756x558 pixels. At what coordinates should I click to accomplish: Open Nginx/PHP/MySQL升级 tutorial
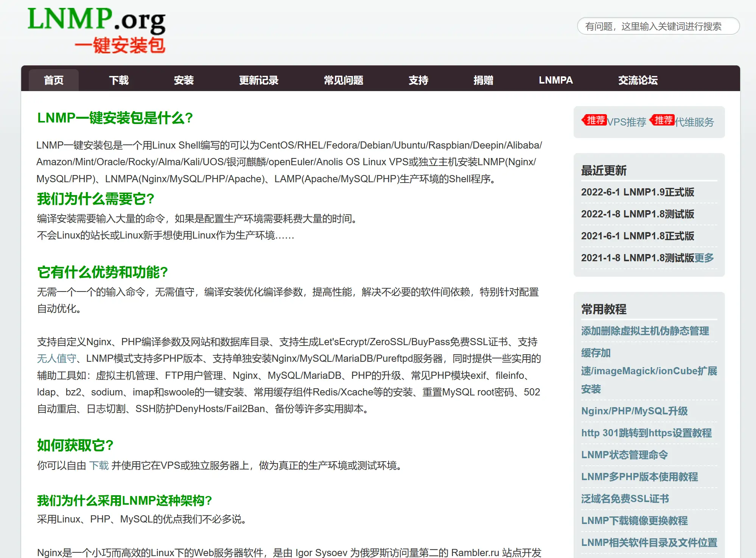tap(635, 411)
